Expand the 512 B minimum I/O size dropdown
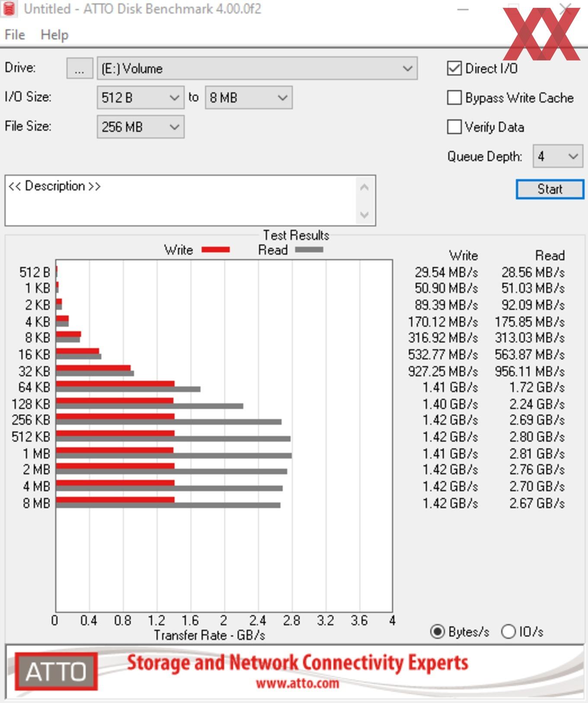 141,98
